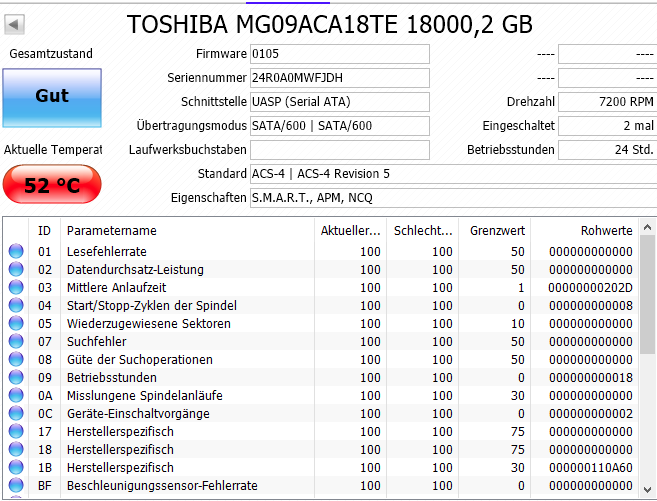
Task: Select the Start/Stopp-Zyklen der Spindel row text
Action: click(x=152, y=305)
